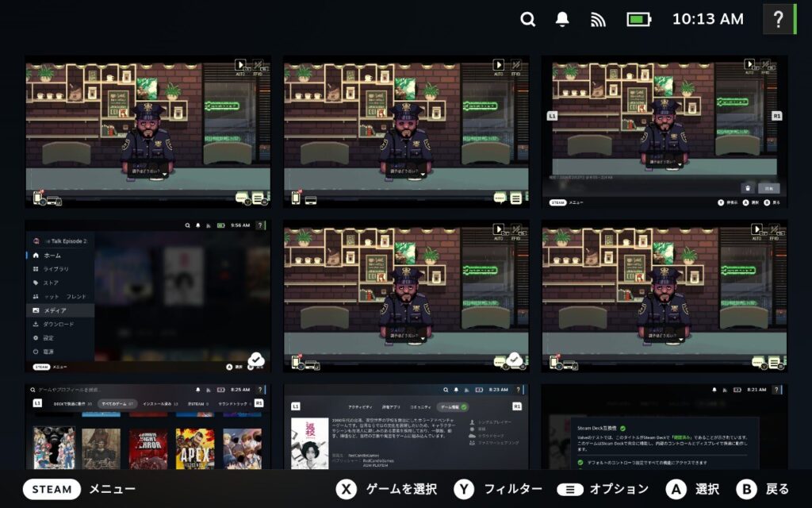Select the 戻る back action label

point(777,489)
